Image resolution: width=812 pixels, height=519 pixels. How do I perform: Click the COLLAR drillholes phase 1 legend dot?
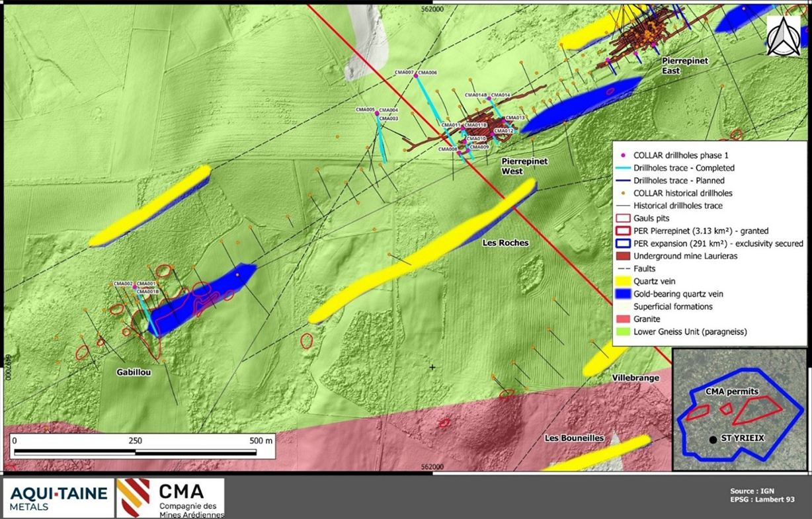tap(622, 156)
